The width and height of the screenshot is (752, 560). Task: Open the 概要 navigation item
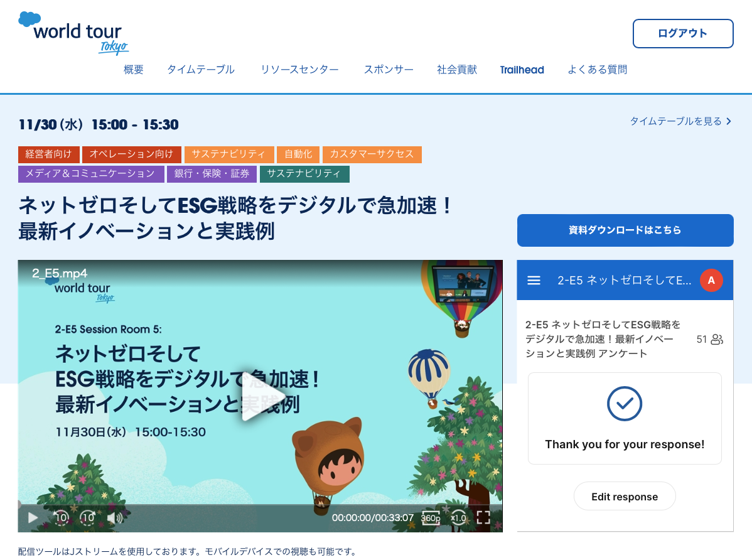point(134,70)
